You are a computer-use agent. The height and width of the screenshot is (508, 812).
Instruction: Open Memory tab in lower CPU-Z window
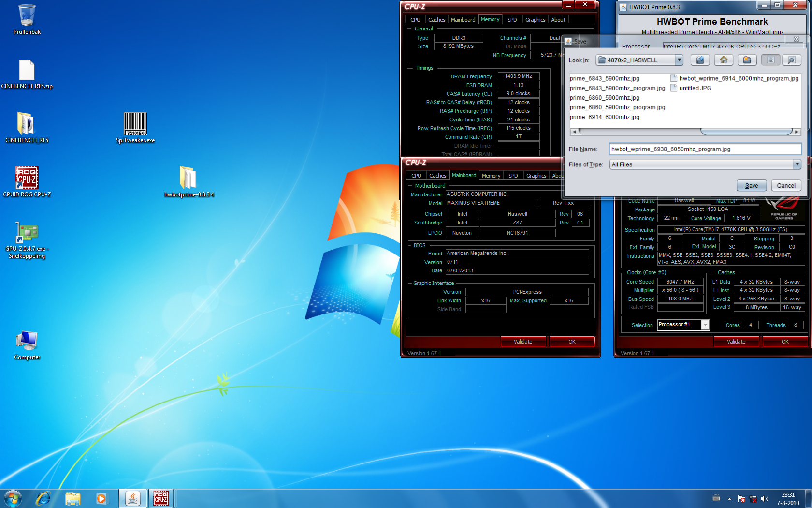click(x=491, y=176)
